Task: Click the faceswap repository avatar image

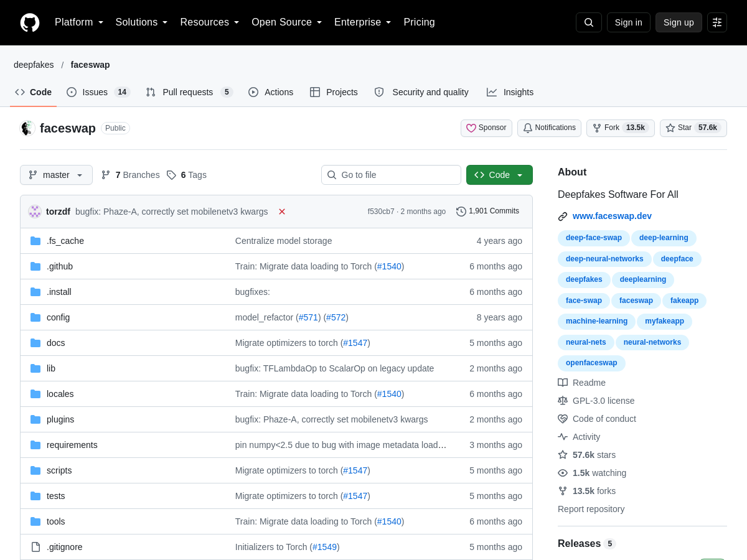Action: coord(27,128)
